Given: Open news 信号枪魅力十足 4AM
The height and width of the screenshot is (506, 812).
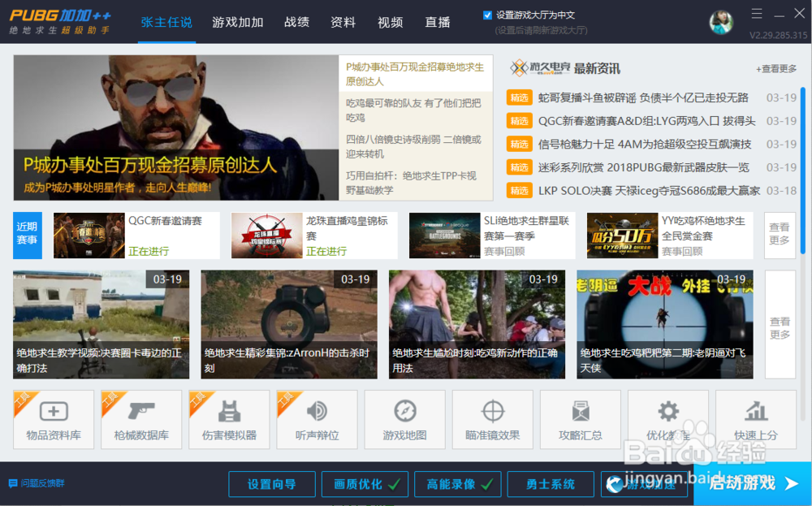Looking at the screenshot, I should [x=644, y=144].
